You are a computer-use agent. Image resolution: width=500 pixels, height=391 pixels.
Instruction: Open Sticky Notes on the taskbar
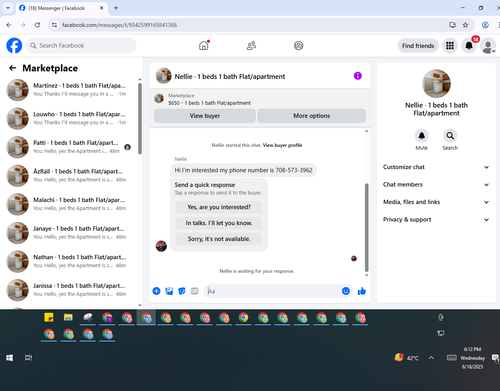[49, 317]
